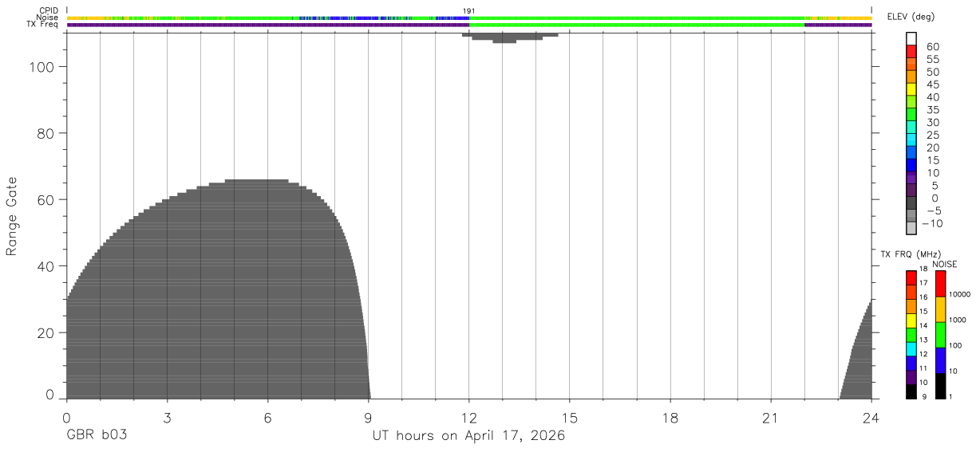Click the GBR b03 radar beam label
The image size is (980, 452).
point(97,436)
